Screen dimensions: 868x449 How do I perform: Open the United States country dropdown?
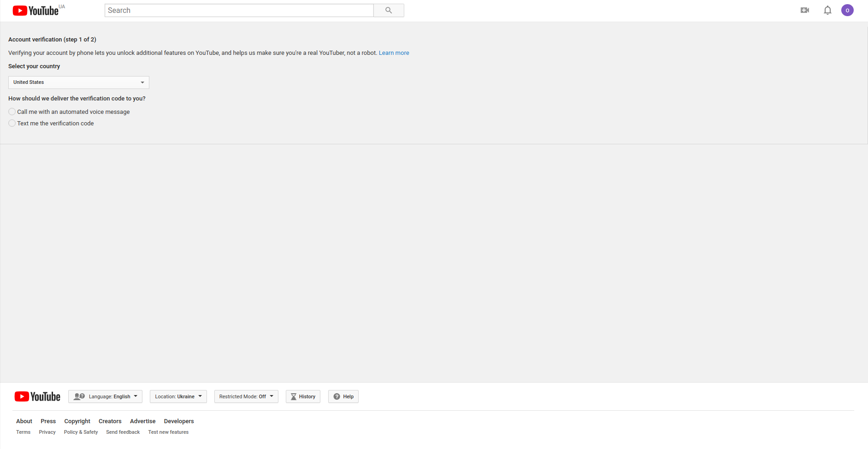(x=79, y=83)
